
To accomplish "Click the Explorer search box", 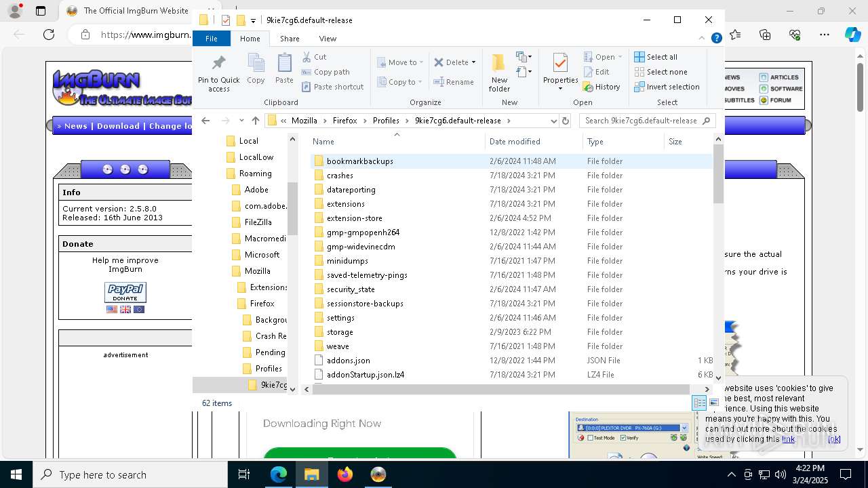I will click(x=647, y=121).
